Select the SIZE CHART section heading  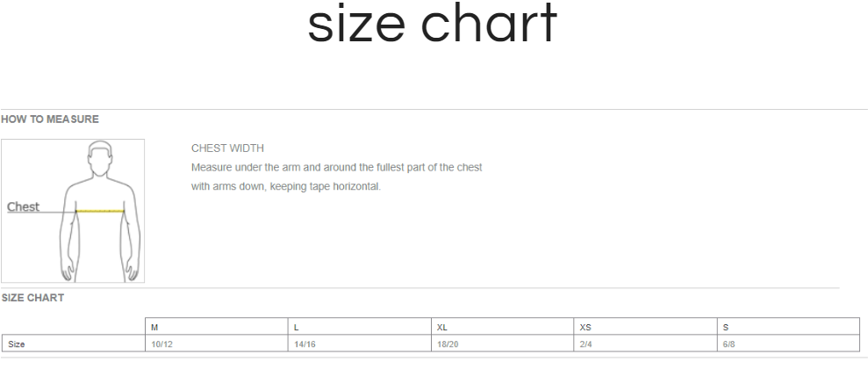pyautogui.click(x=32, y=298)
